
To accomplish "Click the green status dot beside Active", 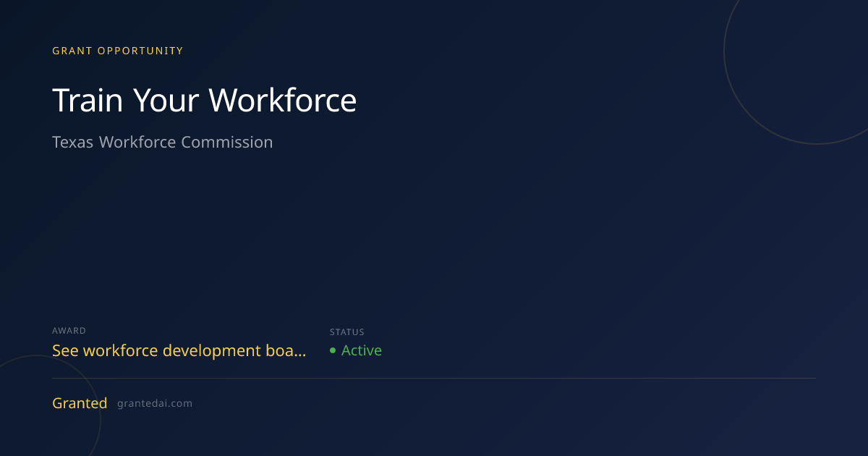I will pyautogui.click(x=333, y=350).
